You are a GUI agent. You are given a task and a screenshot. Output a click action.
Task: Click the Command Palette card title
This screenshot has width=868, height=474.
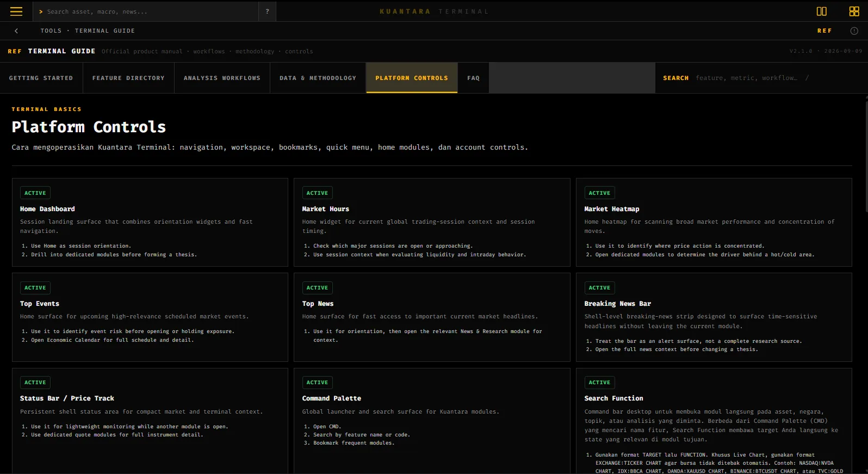(332, 398)
